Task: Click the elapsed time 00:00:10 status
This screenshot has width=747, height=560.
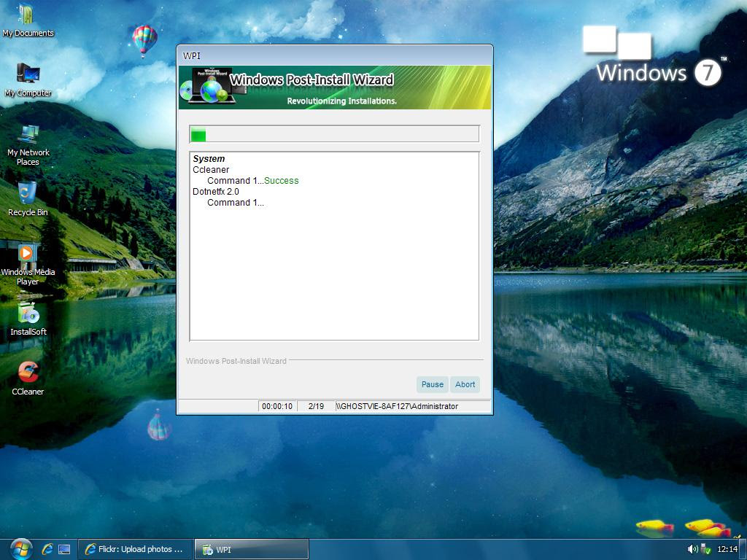Action: pos(277,406)
